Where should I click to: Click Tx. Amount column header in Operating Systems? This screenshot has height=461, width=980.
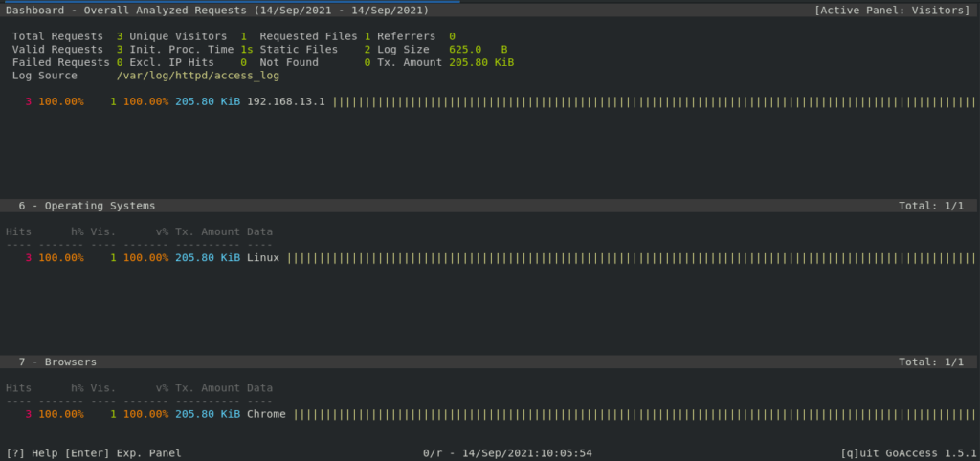click(208, 231)
